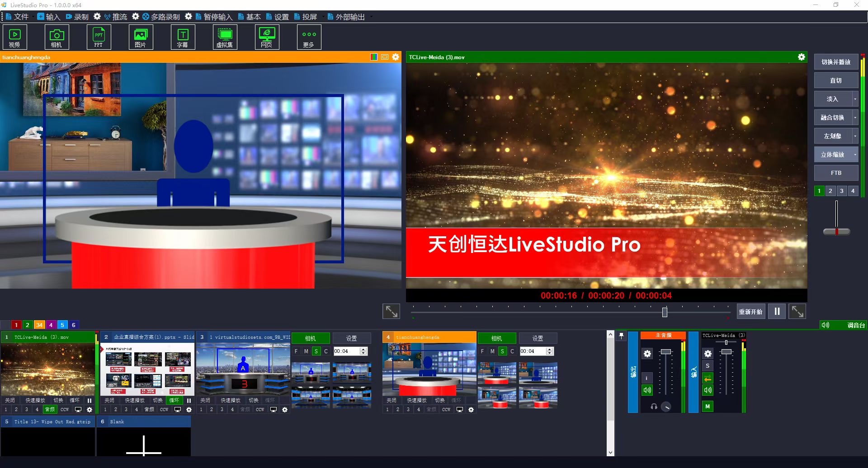868x468 pixels.
Task: Add a 字幕 title overlay
Action: (x=183, y=37)
